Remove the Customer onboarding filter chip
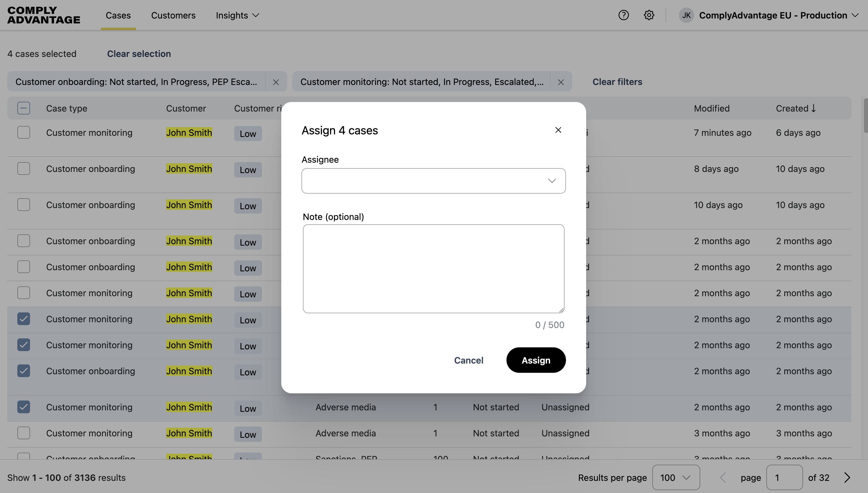This screenshot has width=868, height=493. point(276,82)
